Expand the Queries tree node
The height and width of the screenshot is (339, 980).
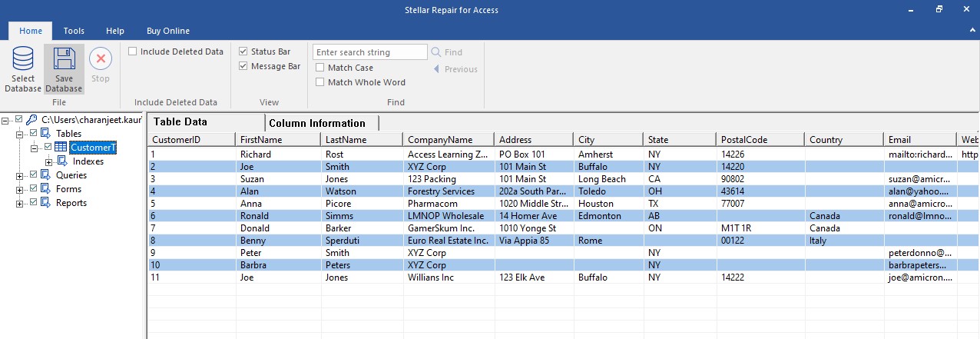tap(20, 175)
